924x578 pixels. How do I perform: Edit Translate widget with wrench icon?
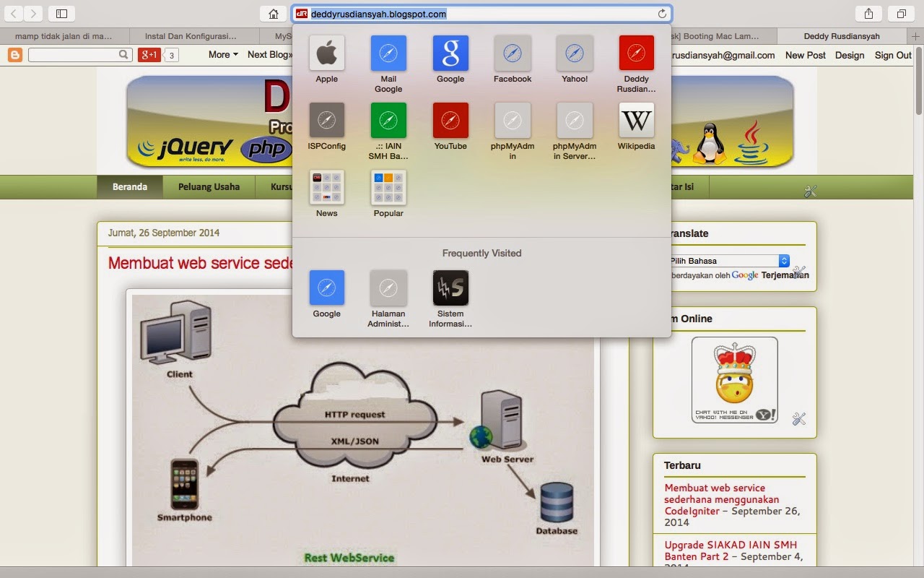[799, 272]
